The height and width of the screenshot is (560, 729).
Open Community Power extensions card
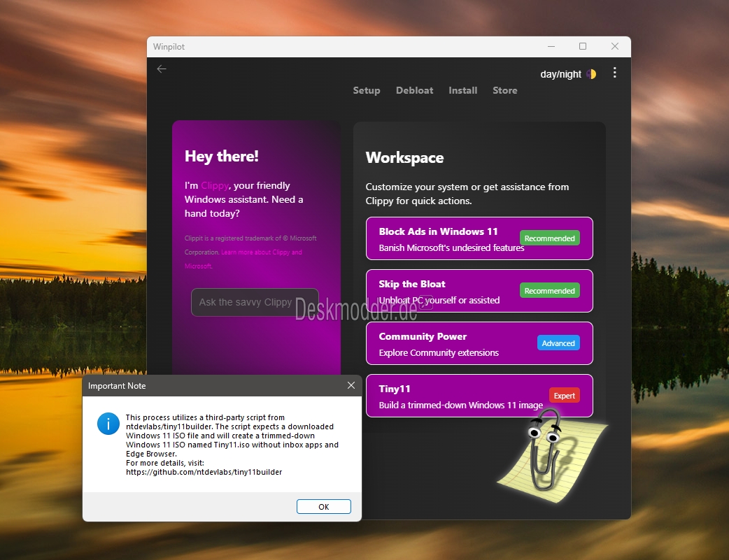click(x=479, y=343)
